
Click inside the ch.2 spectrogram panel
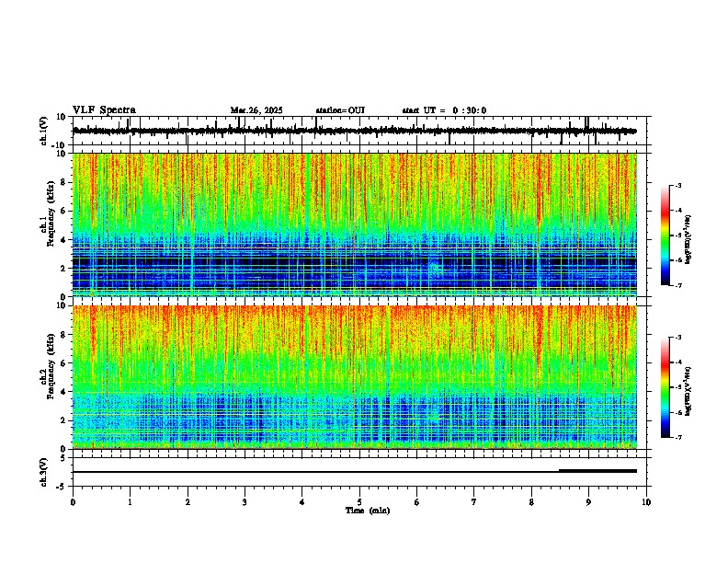(x=355, y=377)
